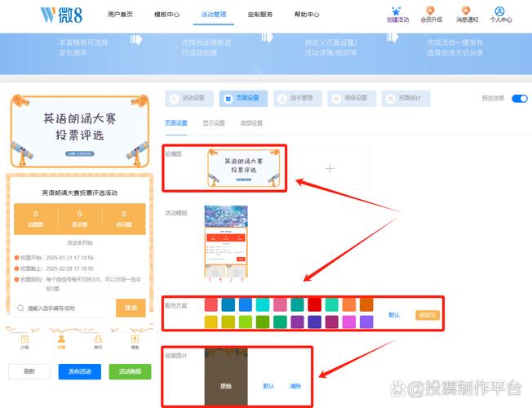The height and width of the screenshot is (408, 532).
Task: Open 模板中心 in top navigation
Action: 167,15
